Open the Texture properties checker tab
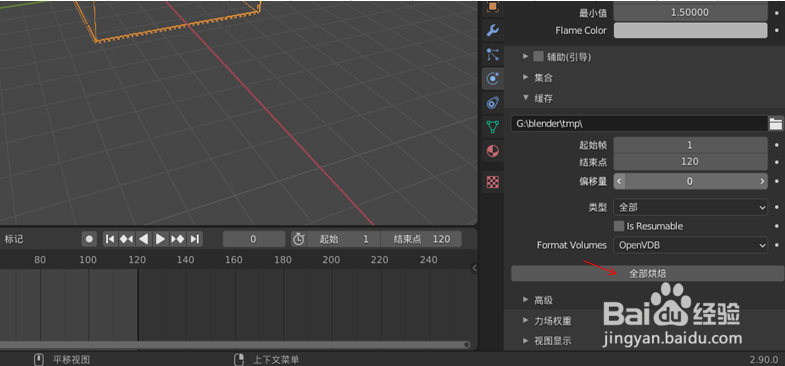This screenshot has height=366, width=785. [x=493, y=182]
